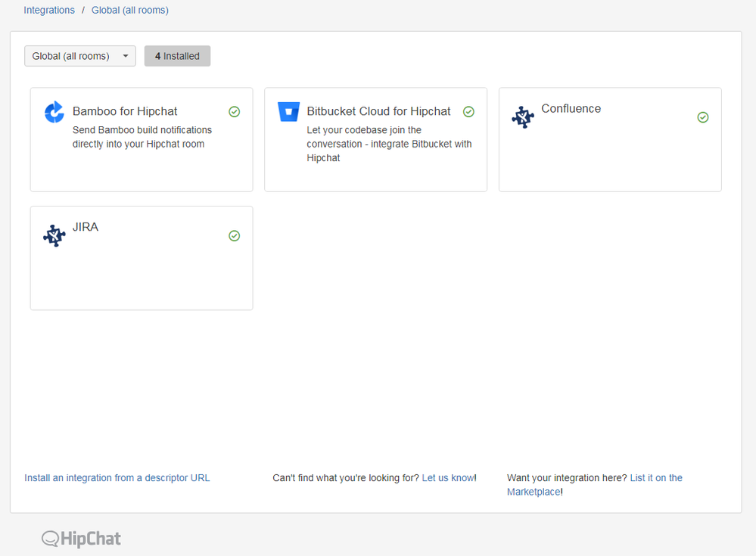Open the Confluence integration title
This screenshot has width=756, height=556.
click(571, 108)
